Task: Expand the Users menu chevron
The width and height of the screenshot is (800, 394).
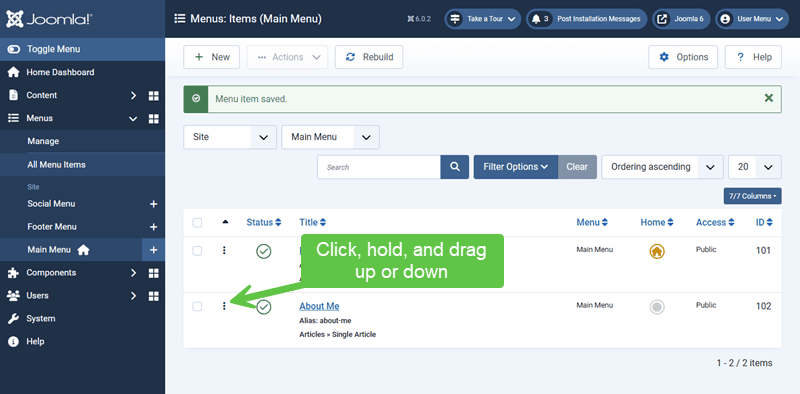Action: pyautogui.click(x=133, y=296)
